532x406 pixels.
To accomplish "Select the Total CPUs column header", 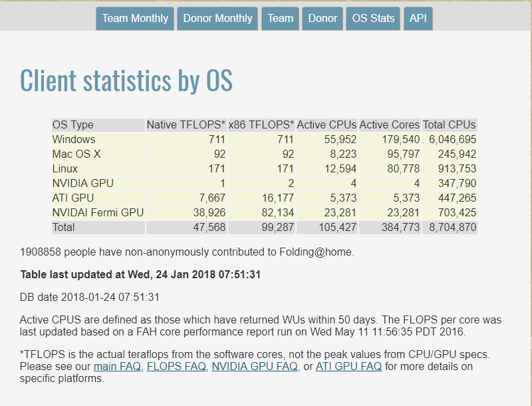I will point(450,125).
